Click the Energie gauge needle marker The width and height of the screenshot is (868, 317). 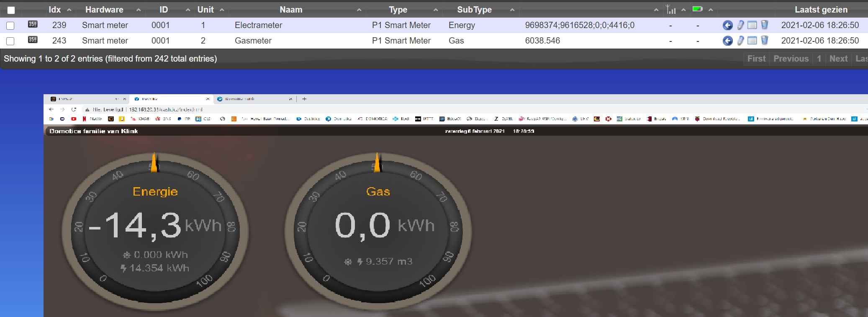pyautogui.click(x=154, y=162)
